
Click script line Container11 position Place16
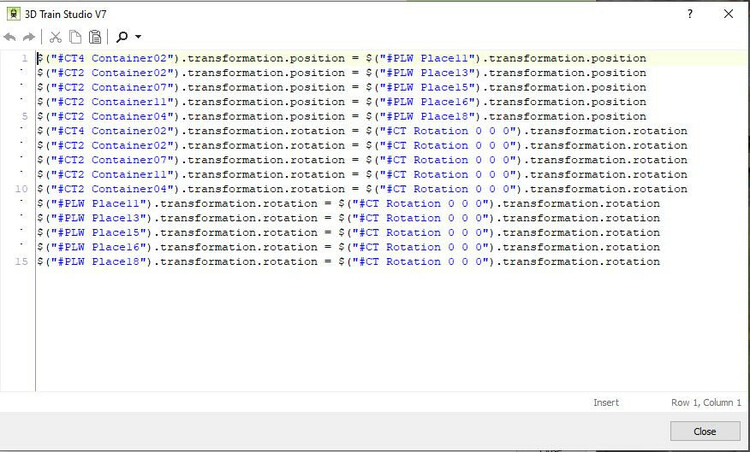coord(342,102)
